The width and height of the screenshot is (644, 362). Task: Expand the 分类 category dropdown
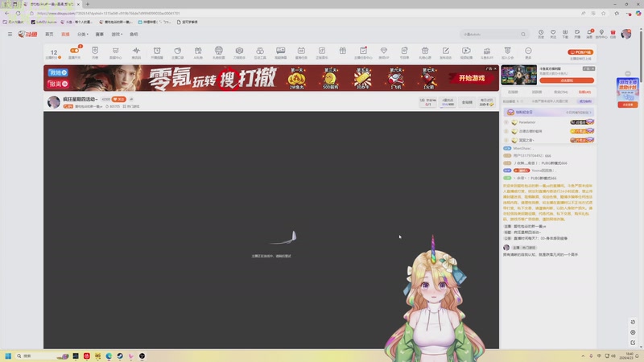pyautogui.click(x=83, y=35)
